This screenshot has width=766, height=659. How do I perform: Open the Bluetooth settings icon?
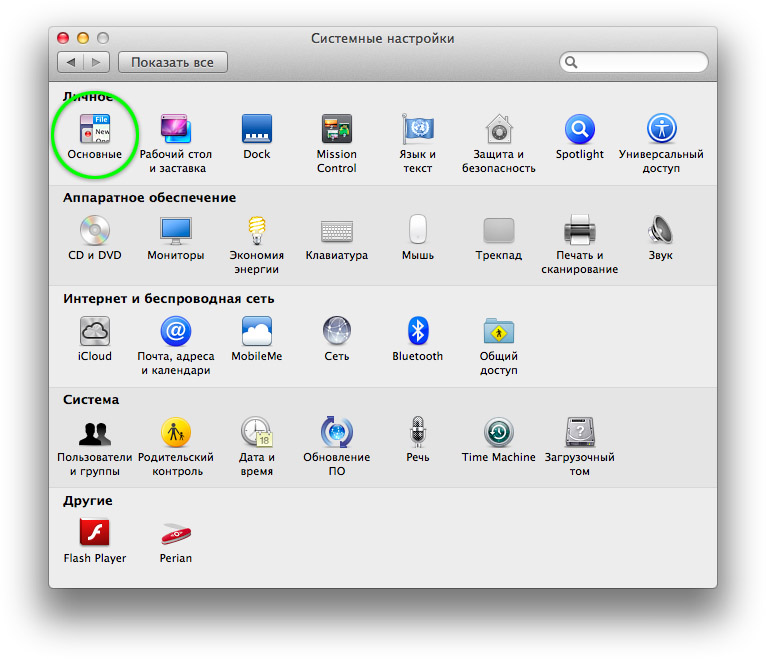pyautogui.click(x=418, y=332)
